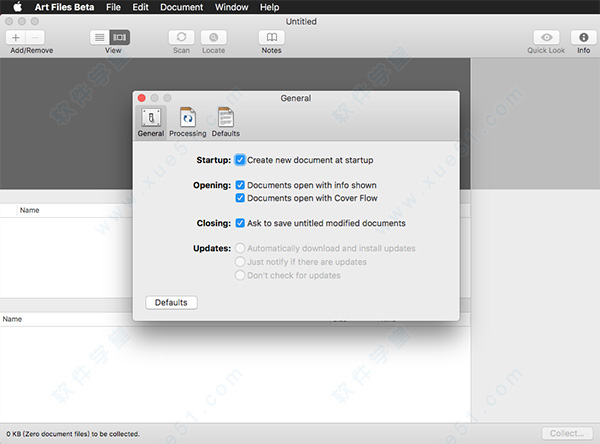
Task: Click the Remove (minus) toolbar button
Action: (x=35, y=38)
